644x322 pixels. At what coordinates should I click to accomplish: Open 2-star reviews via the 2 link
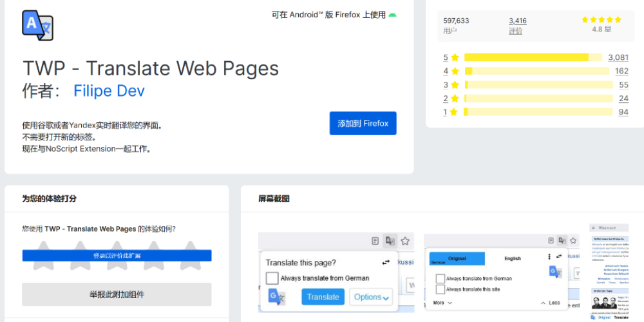[x=446, y=99]
